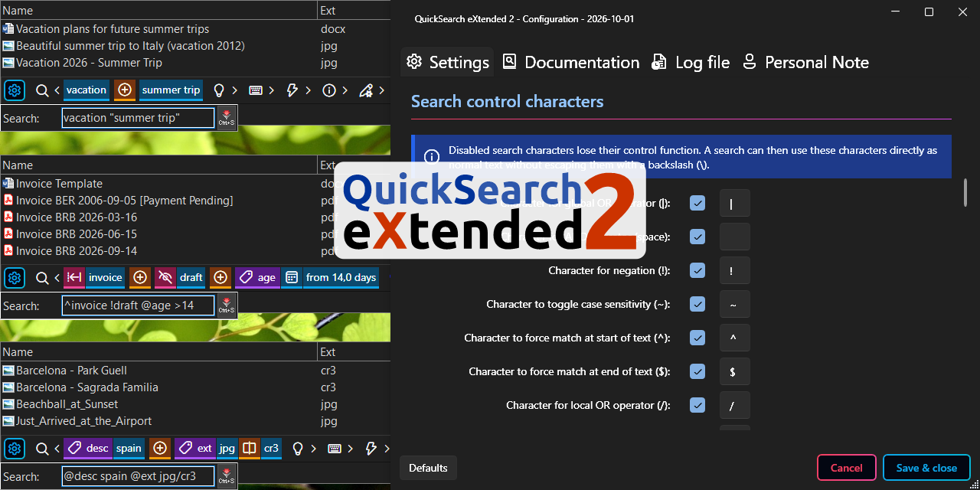Viewport: 980px width, 490px height.
Task: Uncheck force match at end of text
Action: pos(697,371)
